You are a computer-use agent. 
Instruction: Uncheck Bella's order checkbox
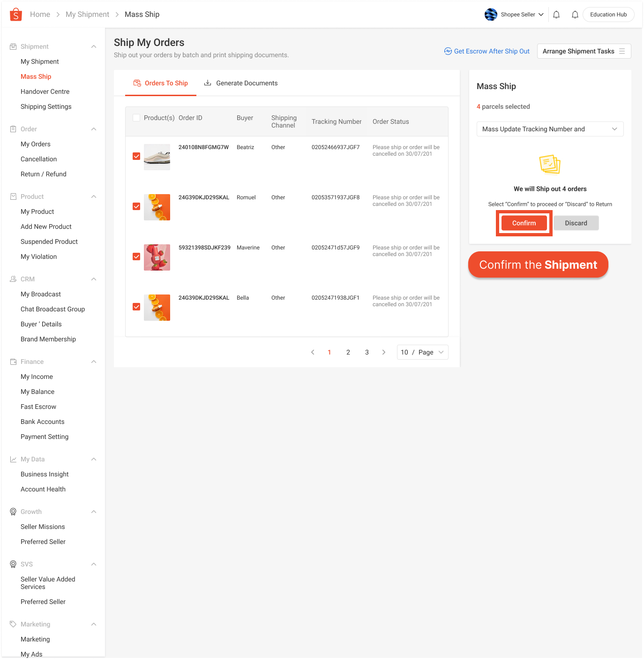pyautogui.click(x=136, y=306)
